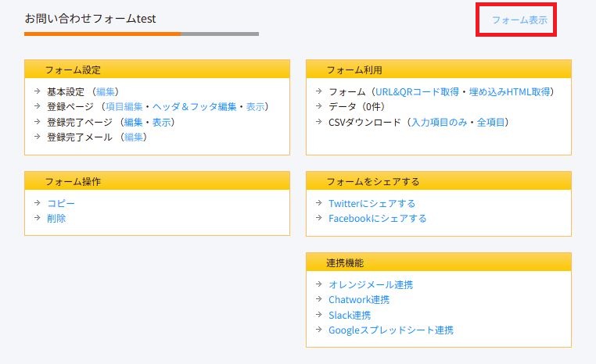Open オレンジメール連携
Image resolution: width=596 pixels, height=364 pixels.
pyautogui.click(x=371, y=284)
